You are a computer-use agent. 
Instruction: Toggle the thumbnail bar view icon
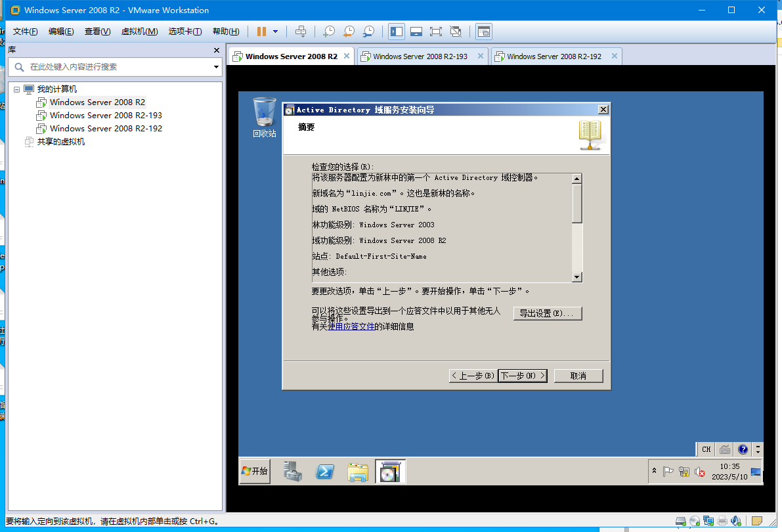(x=416, y=32)
